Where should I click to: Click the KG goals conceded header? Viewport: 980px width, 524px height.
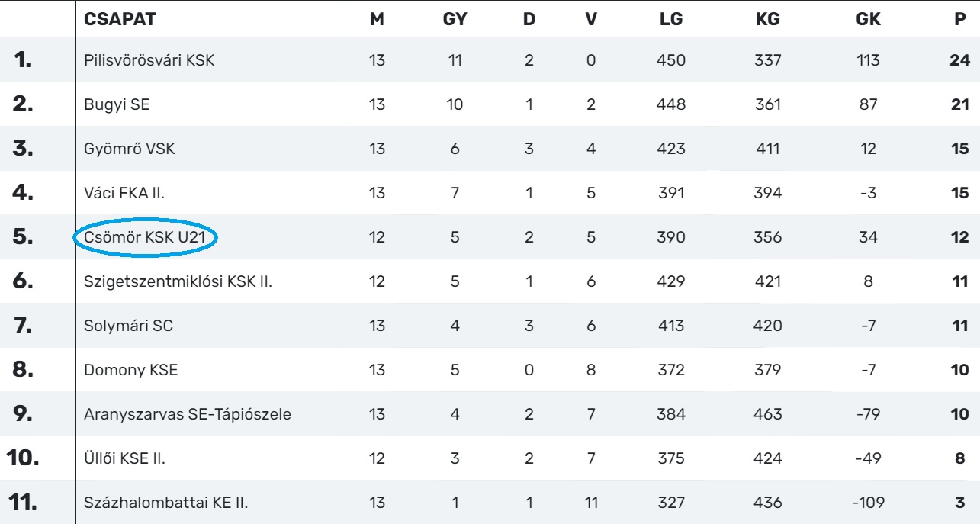point(767,20)
